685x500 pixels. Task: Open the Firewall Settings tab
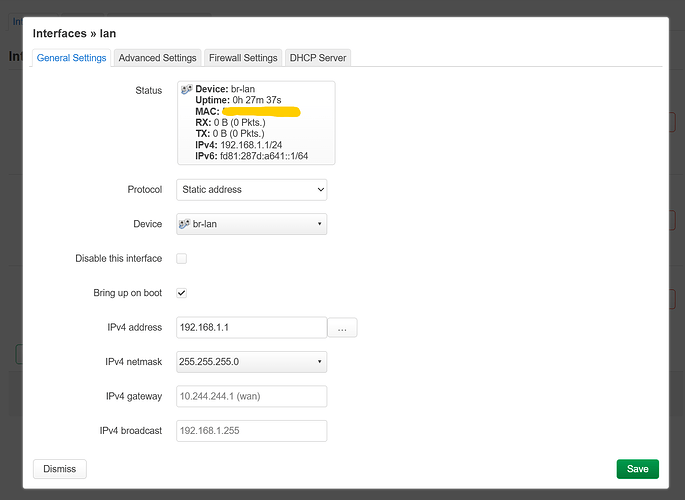point(243,58)
